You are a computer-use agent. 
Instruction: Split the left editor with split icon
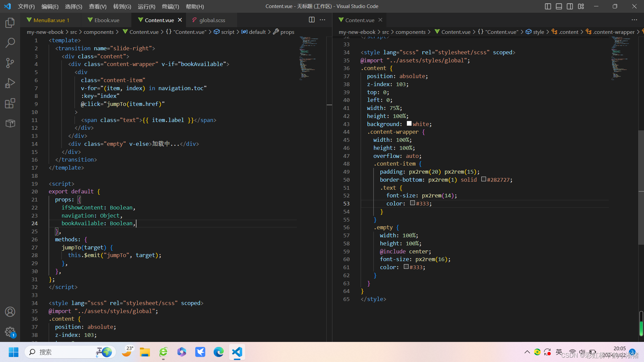[x=312, y=20]
